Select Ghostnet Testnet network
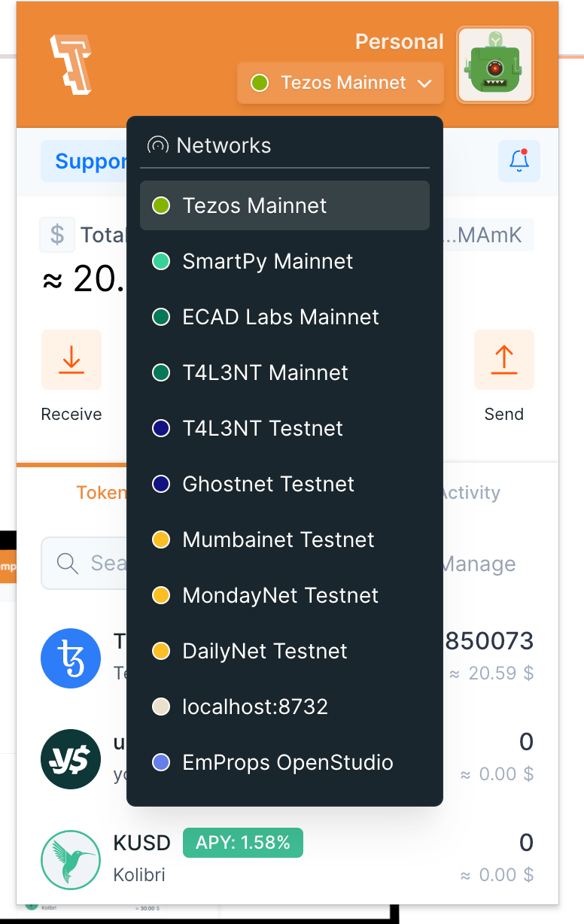 click(284, 484)
